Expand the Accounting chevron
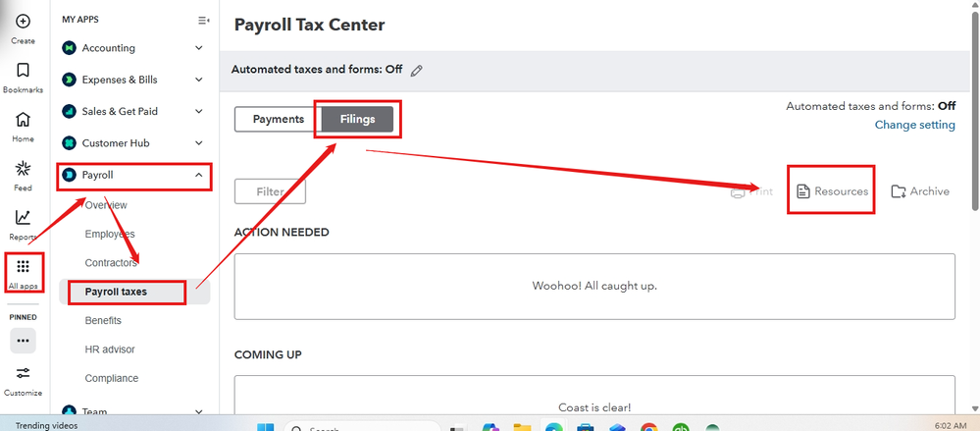Image resolution: width=980 pixels, height=431 pixels. tap(199, 48)
